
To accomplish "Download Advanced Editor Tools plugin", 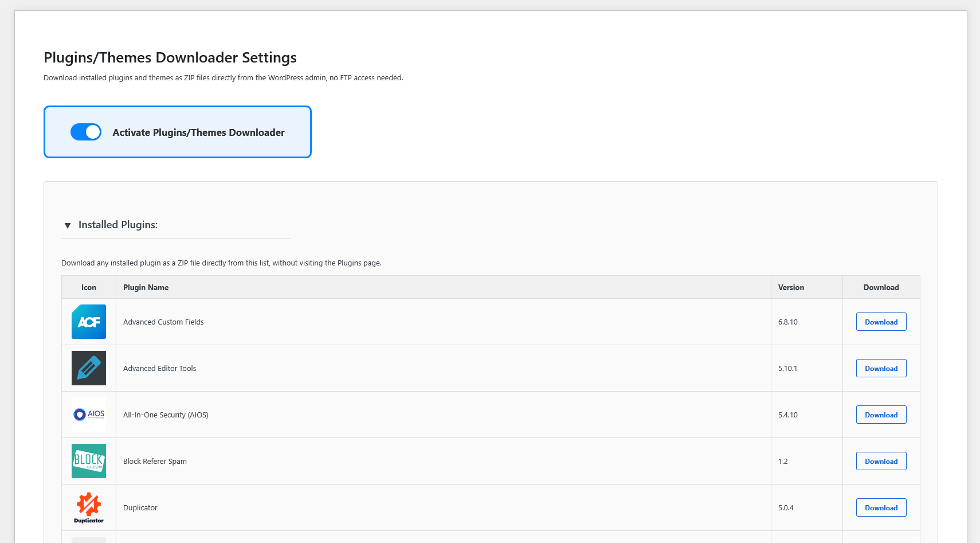I will (x=881, y=368).
